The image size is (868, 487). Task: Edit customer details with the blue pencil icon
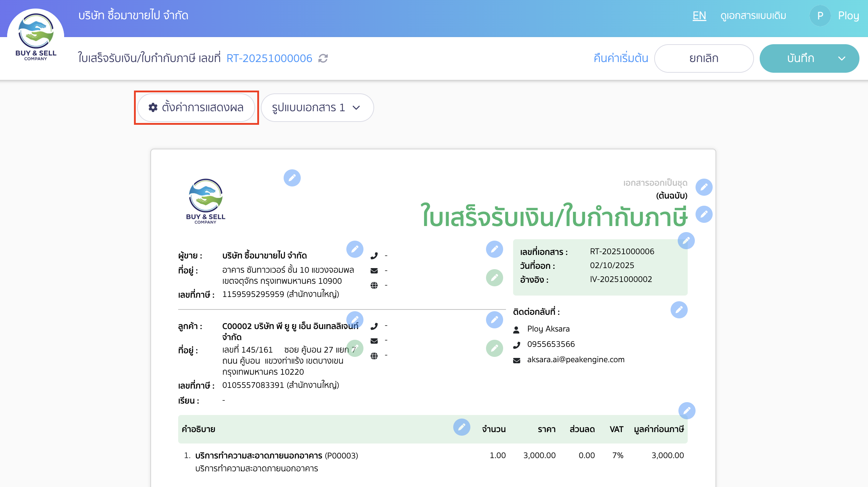pos(355,319)
